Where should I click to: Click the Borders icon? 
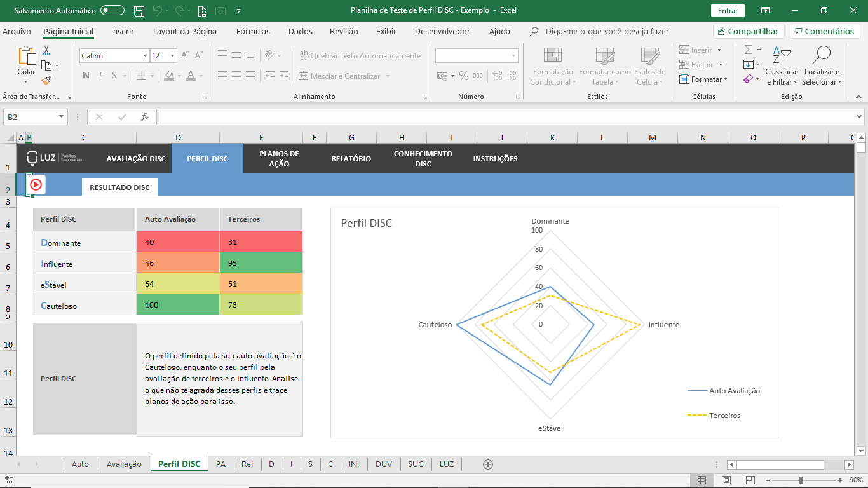pos(140,76)
